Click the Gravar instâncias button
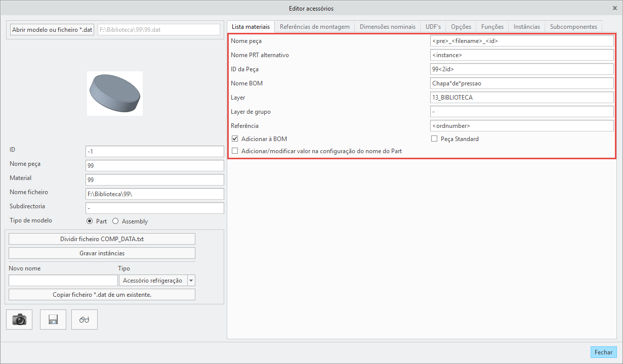 pyautogui.click(x=102, y=253)
